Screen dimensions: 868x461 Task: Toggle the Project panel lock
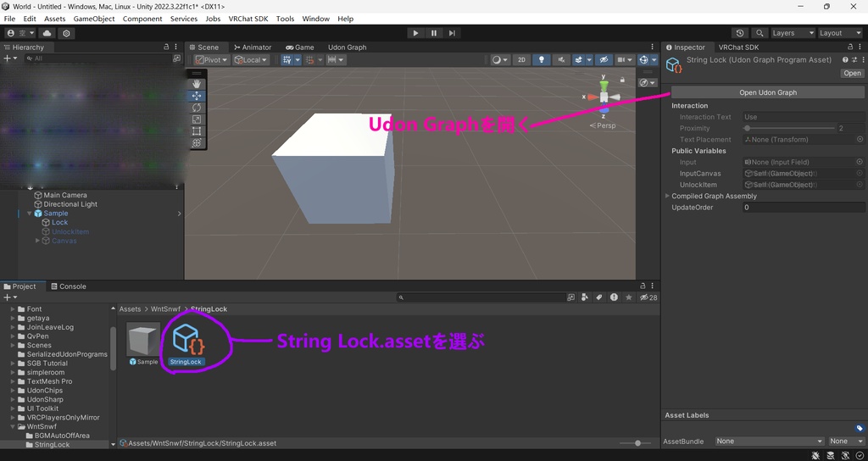tap(643, 286)
